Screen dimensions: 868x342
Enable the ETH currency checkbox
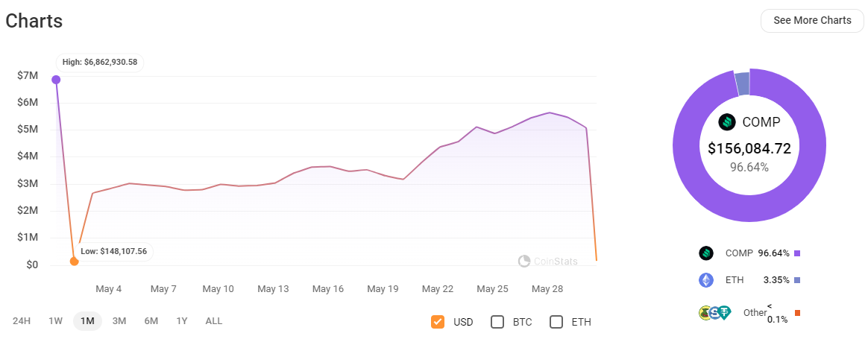tap(556, 322)
